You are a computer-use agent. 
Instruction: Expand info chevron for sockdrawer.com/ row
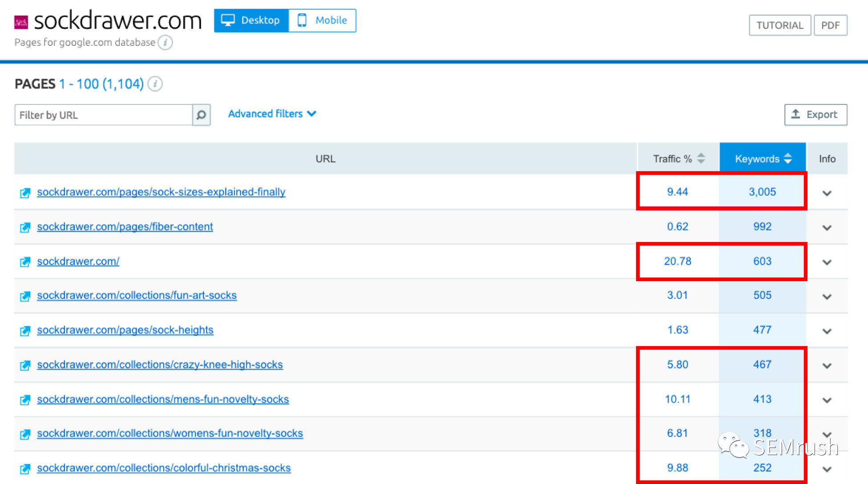tap(827, 262)
